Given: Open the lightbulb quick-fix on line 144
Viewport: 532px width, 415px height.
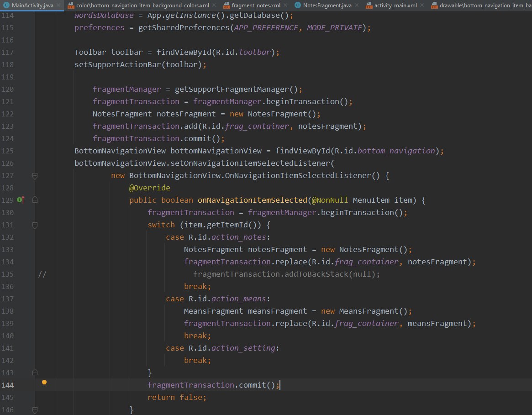Looking at the screenshot, I should [44, 383].
